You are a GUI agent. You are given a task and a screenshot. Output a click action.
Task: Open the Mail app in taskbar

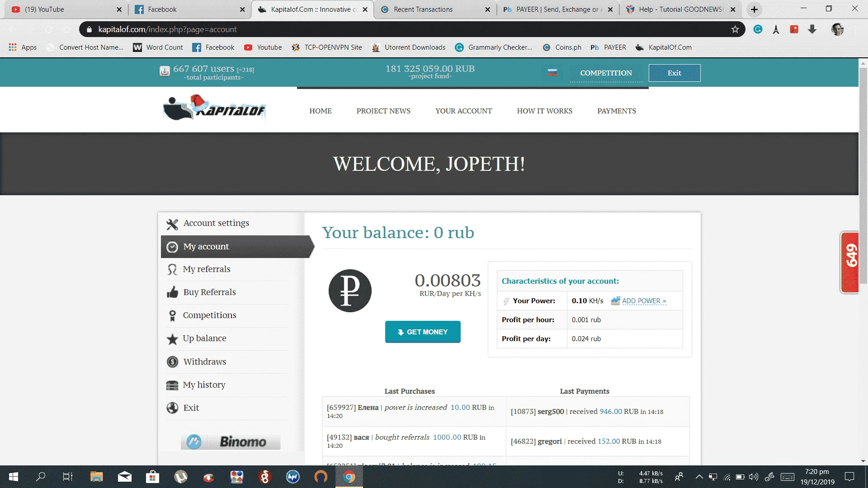click(x=124, y=477)
